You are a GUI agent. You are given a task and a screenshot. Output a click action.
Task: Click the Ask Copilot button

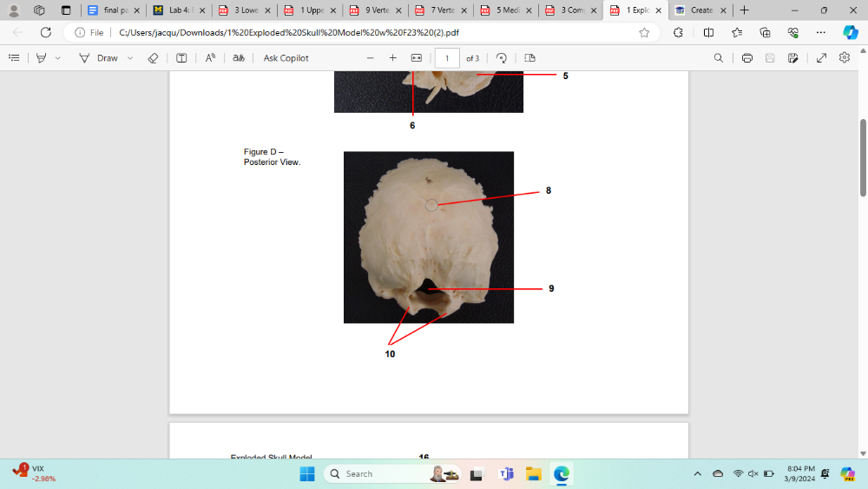pos(286,58)
